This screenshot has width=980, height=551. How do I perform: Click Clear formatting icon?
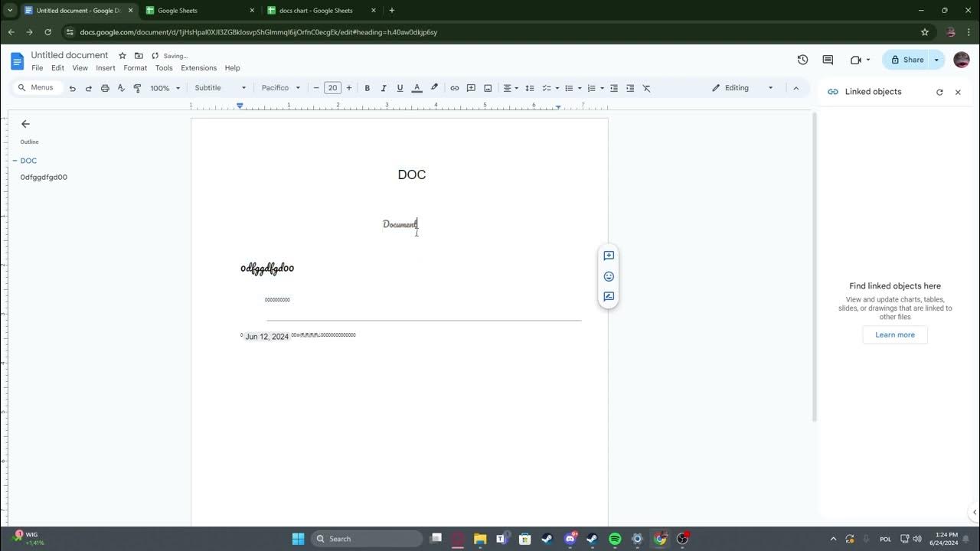coord(646,88)
